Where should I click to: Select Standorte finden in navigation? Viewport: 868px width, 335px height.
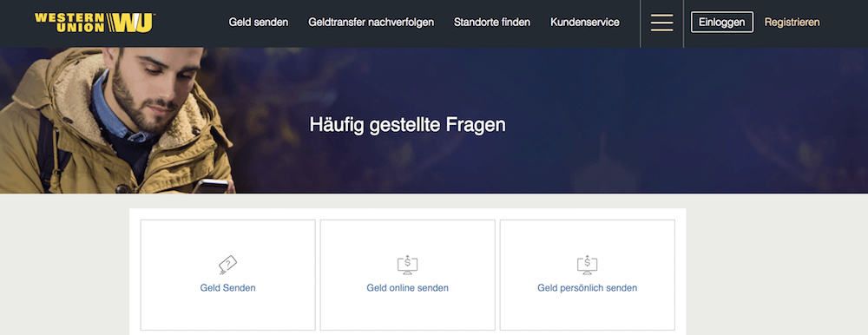(492, 23)
